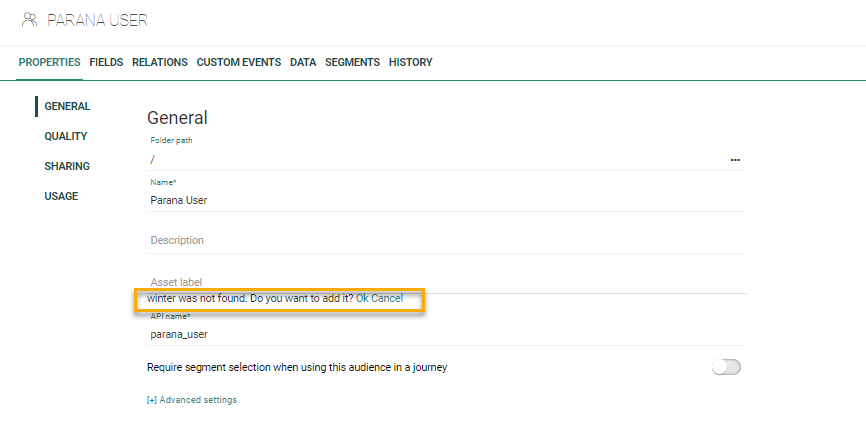The width and height of the screenshot is (866, 430).
Task: Open folder path ellipsis menu
Action: tap(735, 160)
